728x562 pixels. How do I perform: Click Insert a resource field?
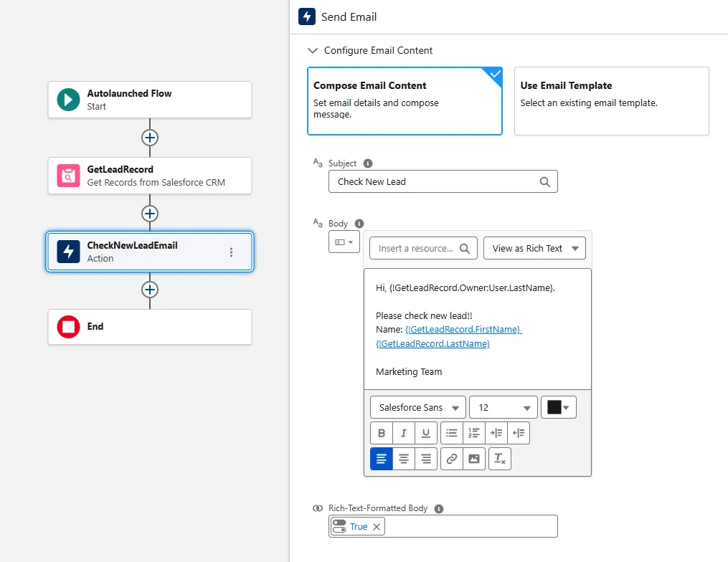(423, 248)
